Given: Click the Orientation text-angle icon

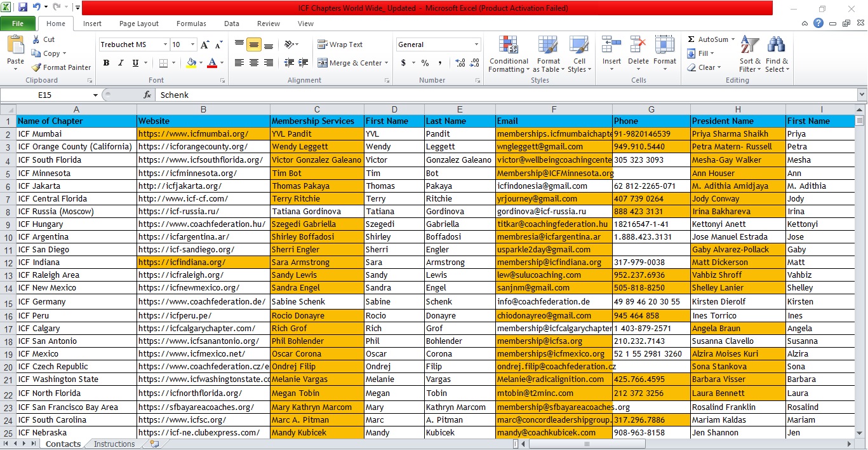Looking at the screenshot, I should [x=290, y=44].
